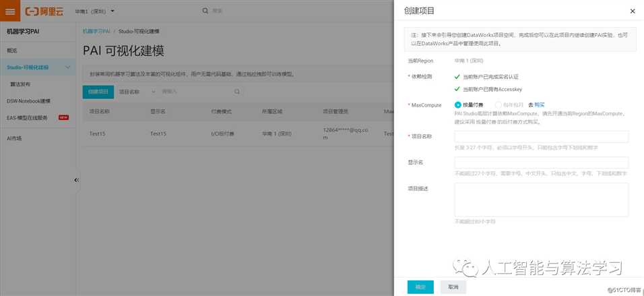Click the top search magnifier icon
The image size is (644, 296).
pyautogui.click(x=205, y=11)
